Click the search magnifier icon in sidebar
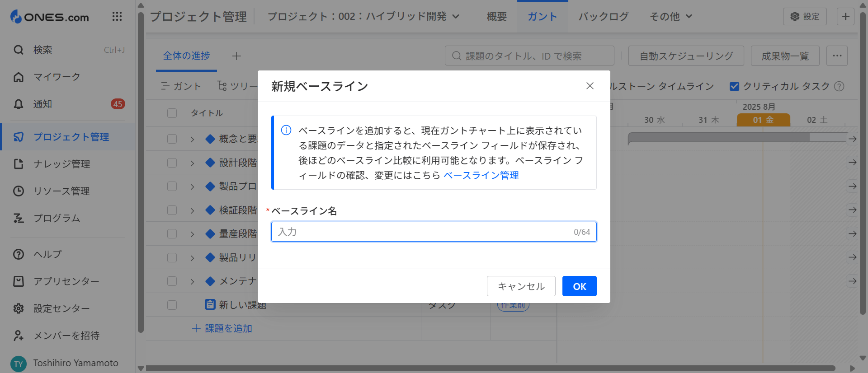This screenshot has height=373, width=868. (19, 50)
